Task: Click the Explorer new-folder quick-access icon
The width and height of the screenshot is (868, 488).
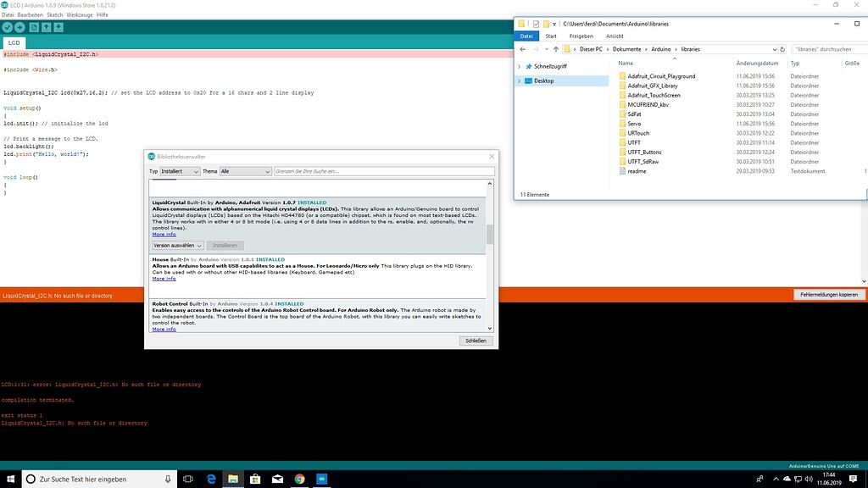Action: pos(546,24)
